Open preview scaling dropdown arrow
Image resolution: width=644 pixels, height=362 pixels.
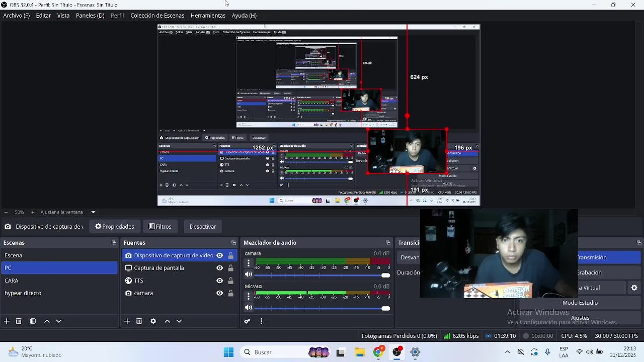click(93, 212)
